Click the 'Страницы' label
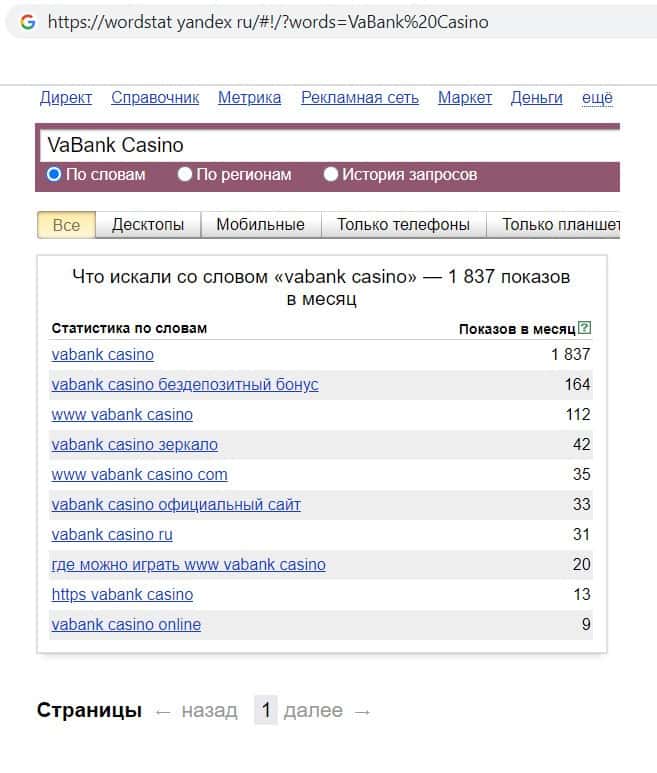 [x=89, y=710]
